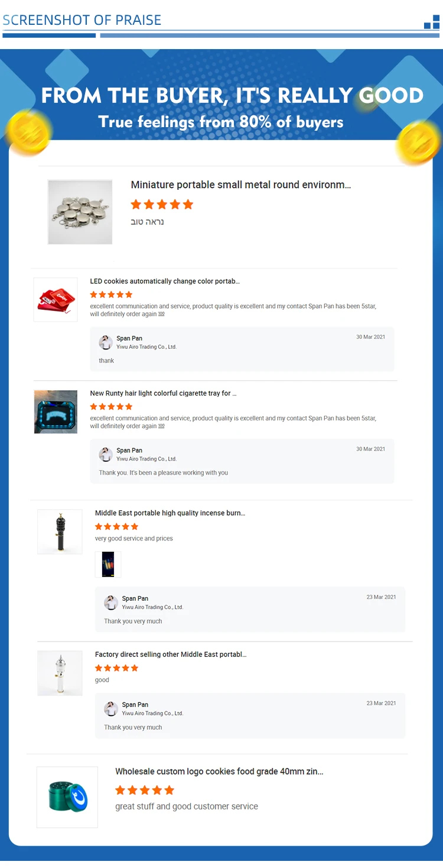The image size is (443, 868).
Task: Open "Middle East portable high quality incense" title
Action: 170,513
